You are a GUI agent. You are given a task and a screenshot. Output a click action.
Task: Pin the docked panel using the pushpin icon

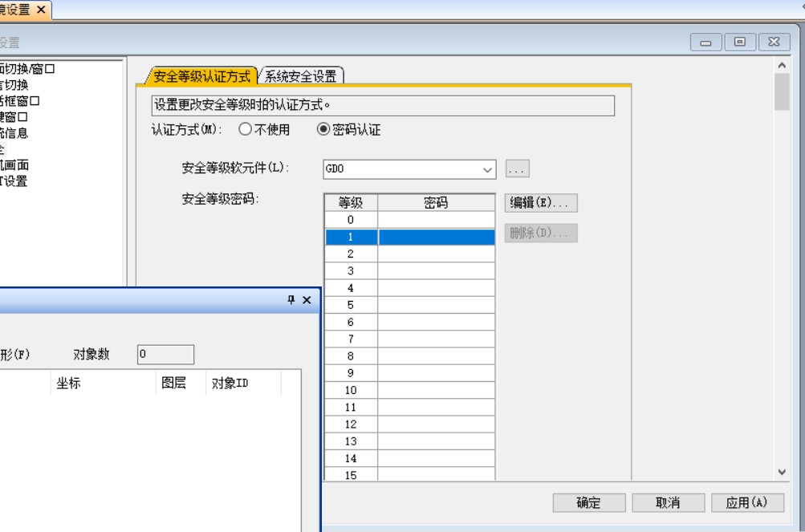pos(291,299)
